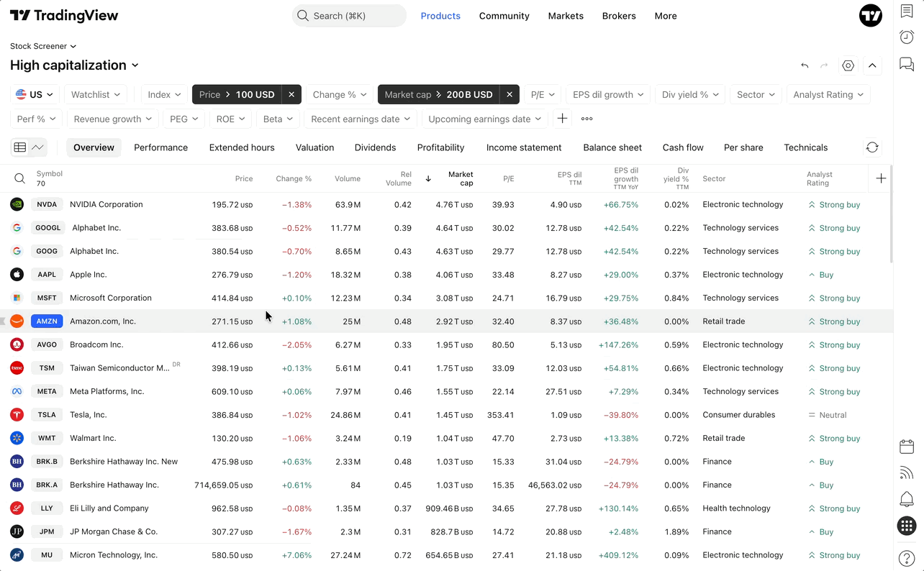
Task: Expand the Sector filter dropdown
Action: [756, 94]
